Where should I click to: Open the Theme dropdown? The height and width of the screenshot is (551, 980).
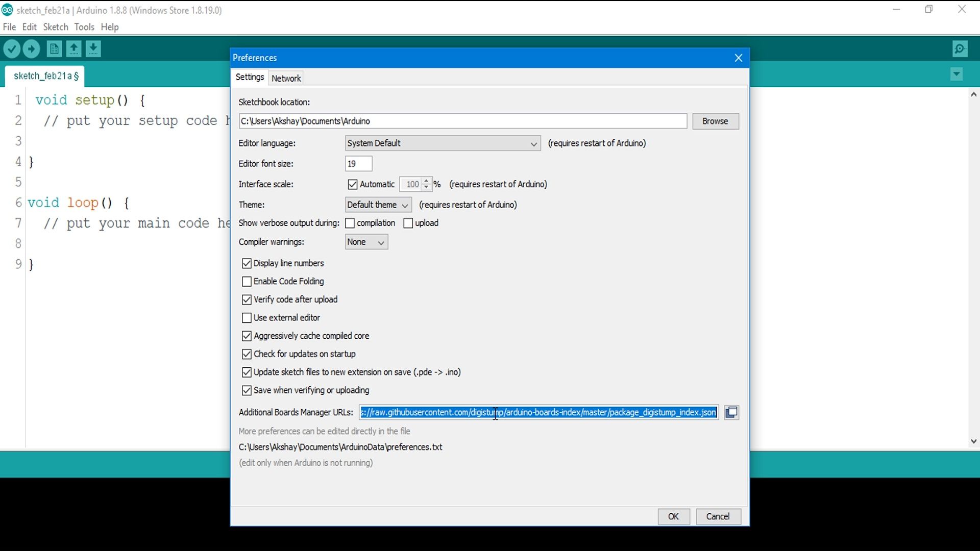(378, 205)
